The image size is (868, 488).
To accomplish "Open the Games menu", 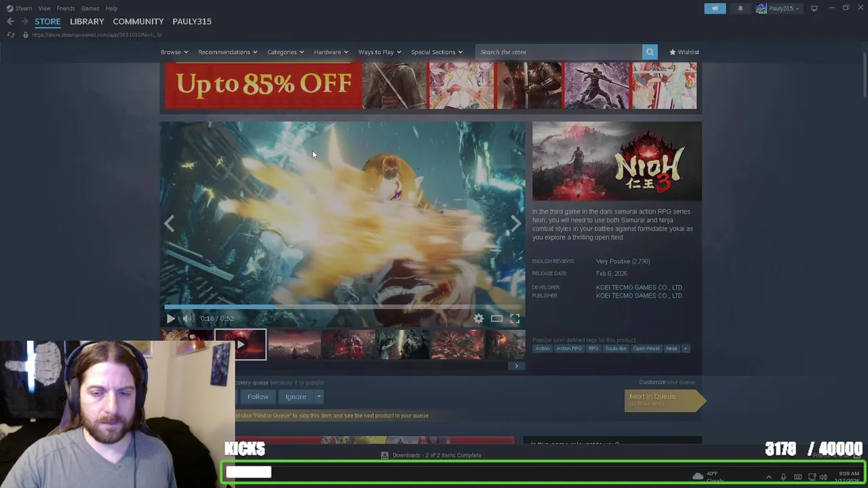I will (90, 8).
